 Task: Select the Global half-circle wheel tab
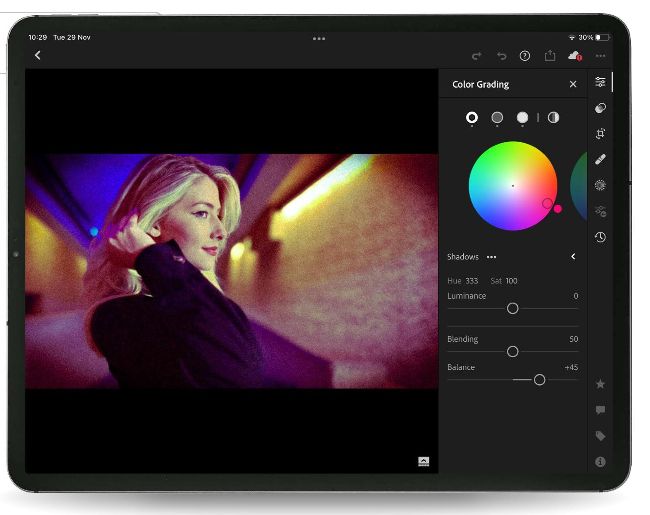[x=553, y=118]
